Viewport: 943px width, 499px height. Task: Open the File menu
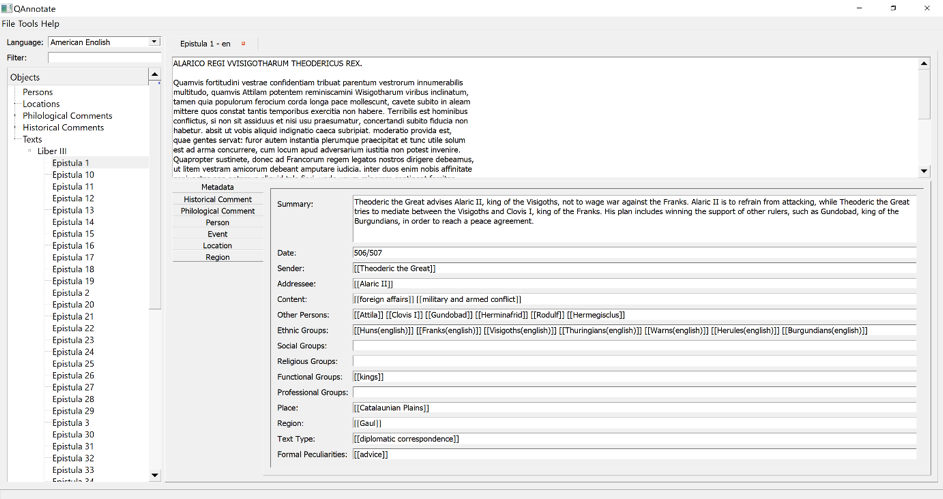coord(8,24)
